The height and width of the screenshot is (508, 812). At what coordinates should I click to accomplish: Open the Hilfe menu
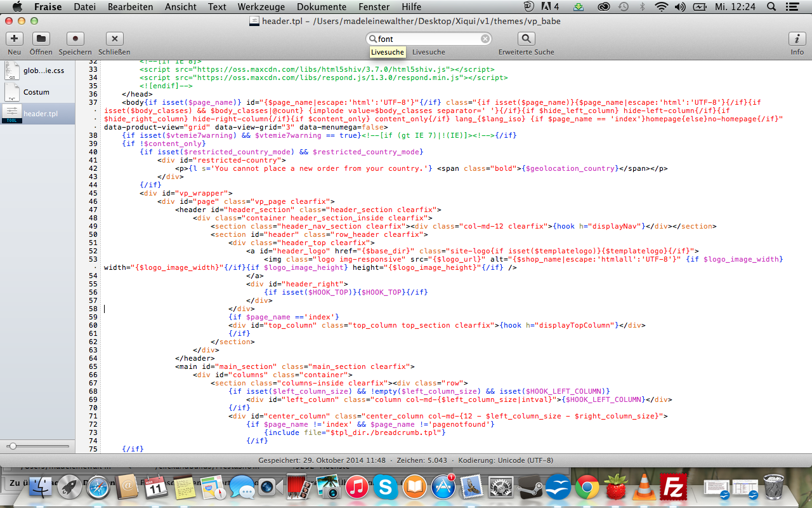411,7
